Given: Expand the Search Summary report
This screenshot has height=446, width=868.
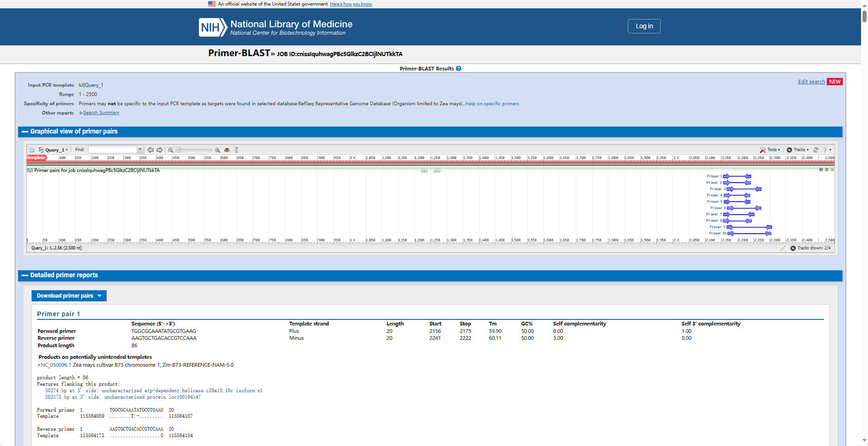Looking at the screenshot, I should (x=99, y=113).
